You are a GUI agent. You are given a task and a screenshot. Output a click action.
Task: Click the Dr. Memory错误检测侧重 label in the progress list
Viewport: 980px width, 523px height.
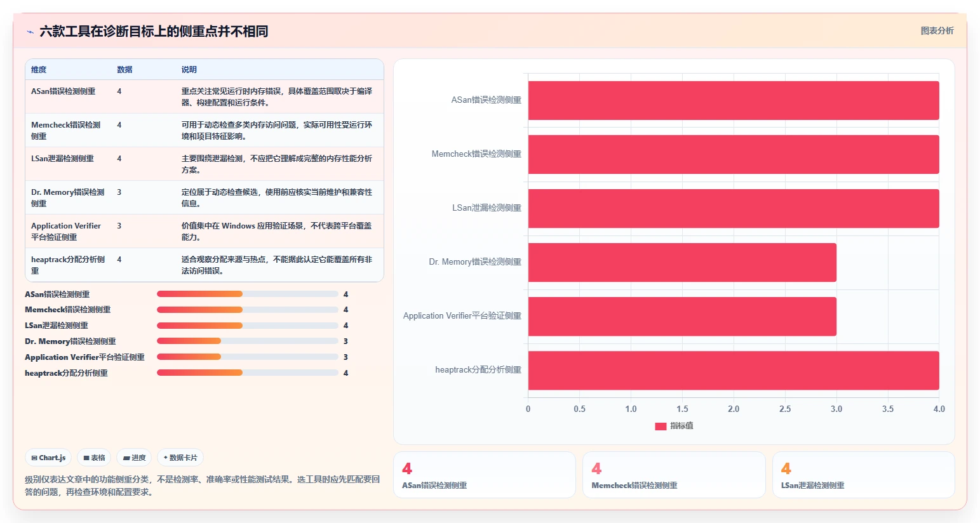(70, 341)
